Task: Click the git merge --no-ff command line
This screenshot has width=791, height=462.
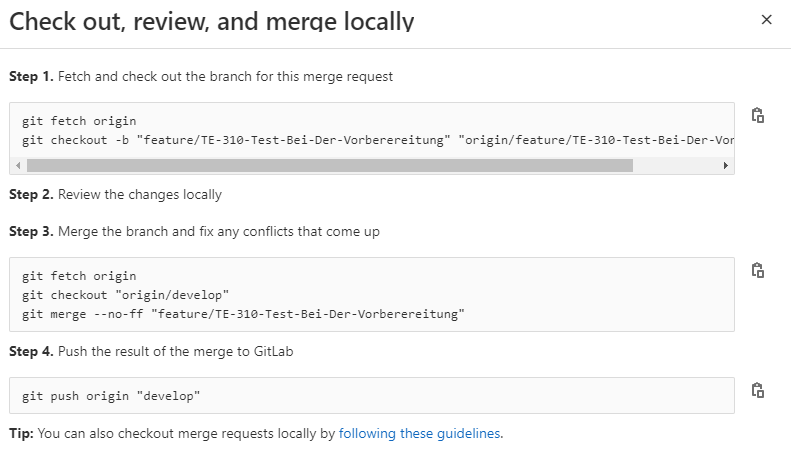Action: point(244,314)
